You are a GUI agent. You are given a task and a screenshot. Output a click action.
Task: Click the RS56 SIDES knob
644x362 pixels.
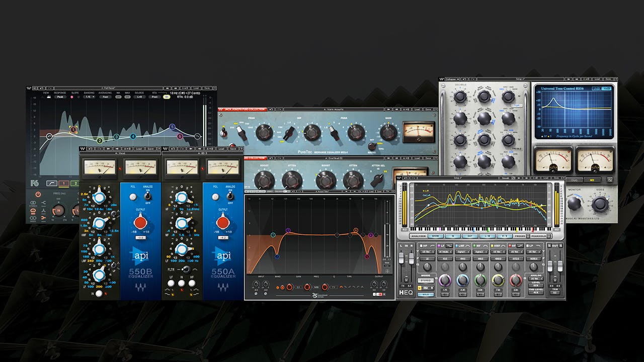coord(600,205)
